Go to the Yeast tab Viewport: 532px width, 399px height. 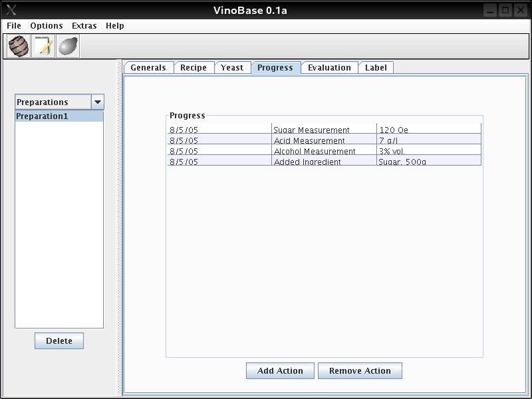coord(232,67)
